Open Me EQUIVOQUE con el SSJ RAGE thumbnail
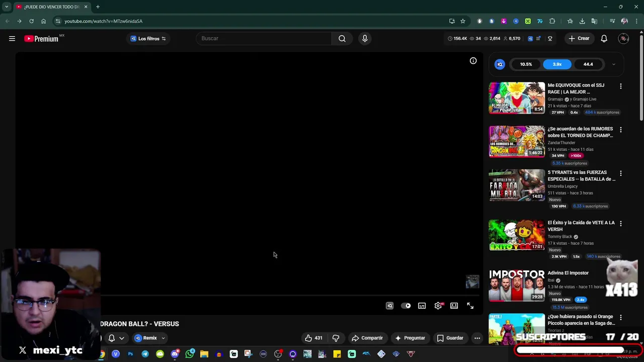 (x=517, y=98)
